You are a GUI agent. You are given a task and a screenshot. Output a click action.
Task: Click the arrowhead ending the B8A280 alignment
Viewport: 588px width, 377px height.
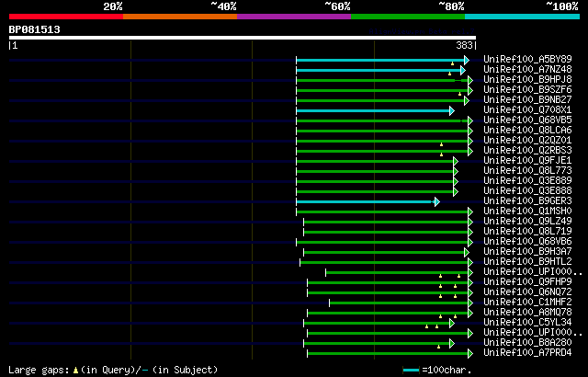click(452, 344)
